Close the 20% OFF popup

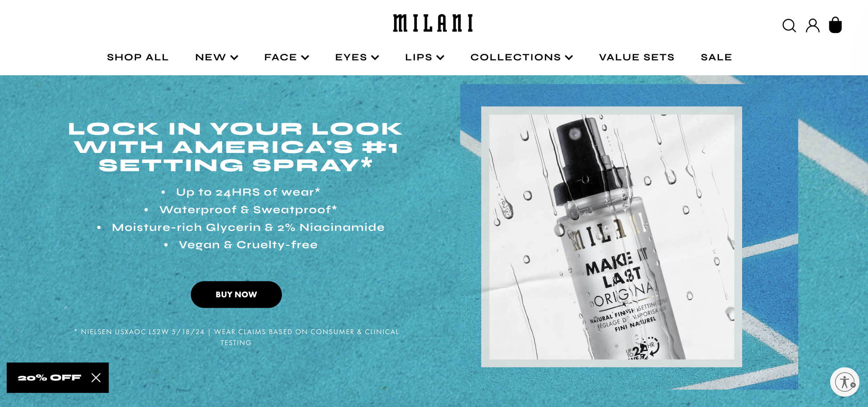96,378
